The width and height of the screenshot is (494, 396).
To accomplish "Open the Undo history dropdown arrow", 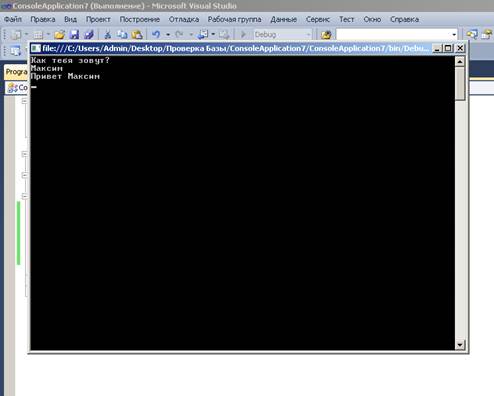I will pyautogui.click(x=168, y=35).
